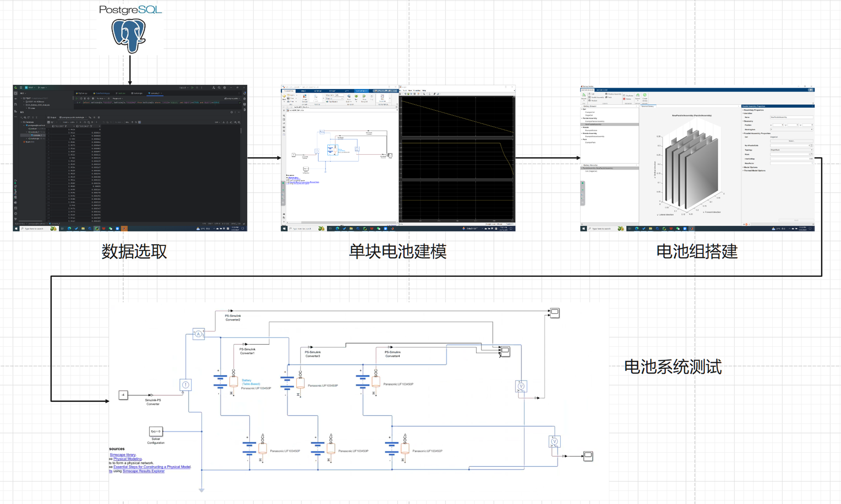841x504 pixels.
Task: Select the controlled current source block
Action: [185, 385]
